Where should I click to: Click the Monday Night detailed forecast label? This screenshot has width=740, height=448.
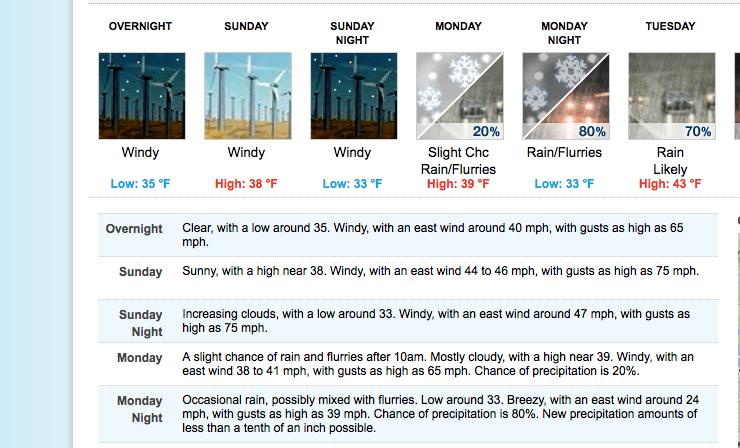(x=139, y=410)
